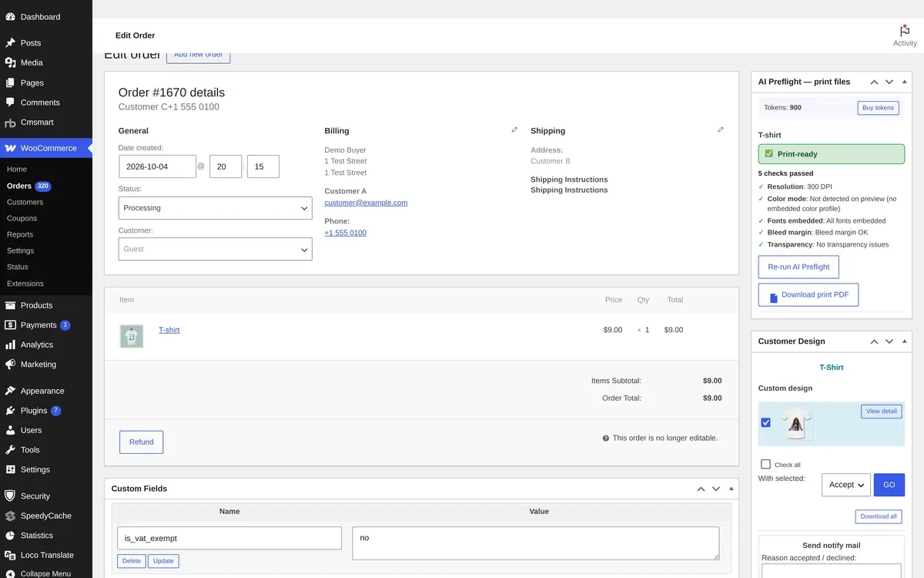This screenshot has width=924, height=578.
Task: Click the T-shirt item thumbnail
Action: 132,336
